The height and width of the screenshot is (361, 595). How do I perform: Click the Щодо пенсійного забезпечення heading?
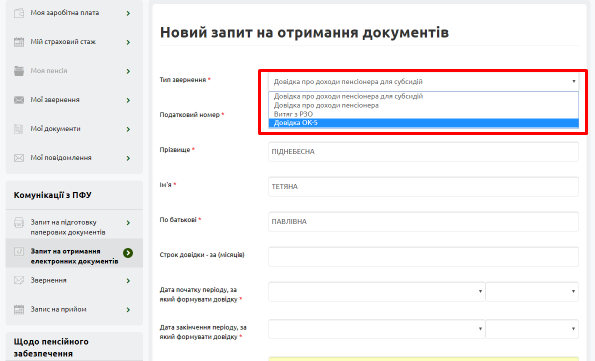point(51,347)
